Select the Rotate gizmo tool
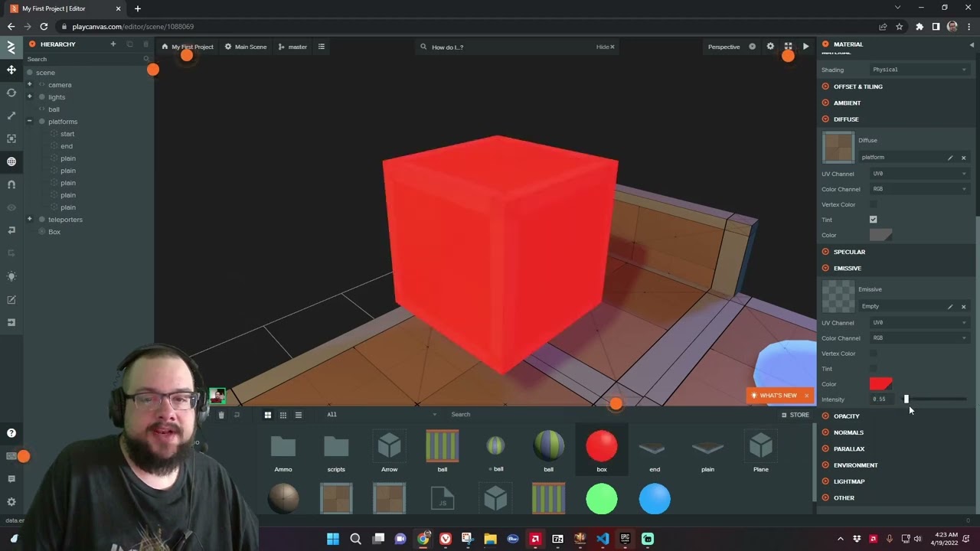The height and width of the screenshot is (551, 980). point(11,93)
